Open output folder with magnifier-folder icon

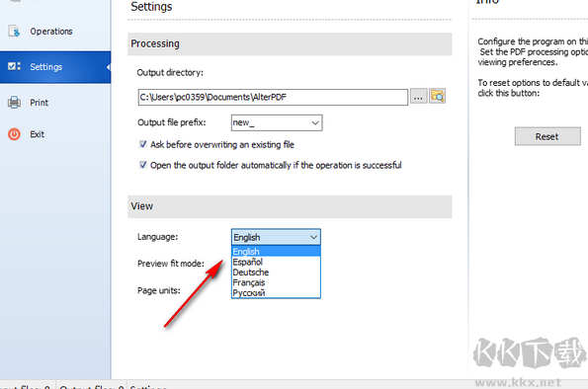point(437,97)
